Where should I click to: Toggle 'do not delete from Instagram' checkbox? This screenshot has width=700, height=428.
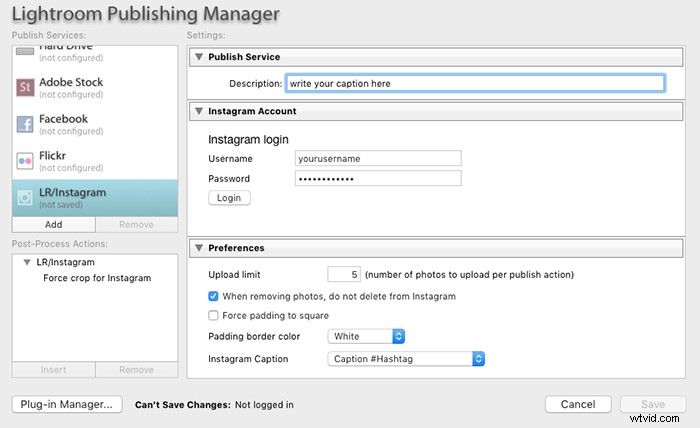pos(214,296)
